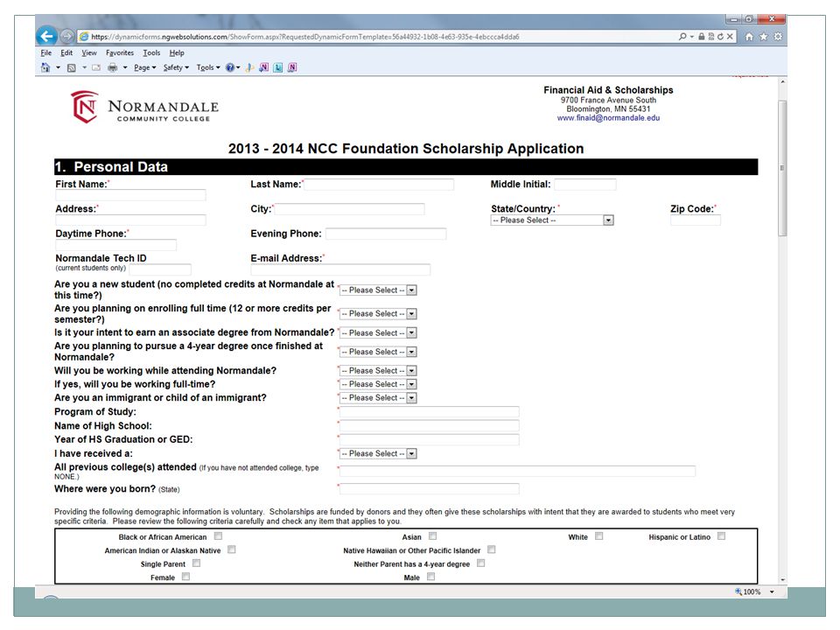Image resolution: width=840 pixels, height=630 pixels.
Task: Check the White checkbox
Action: pyautogui.click(x=598, y=536)
